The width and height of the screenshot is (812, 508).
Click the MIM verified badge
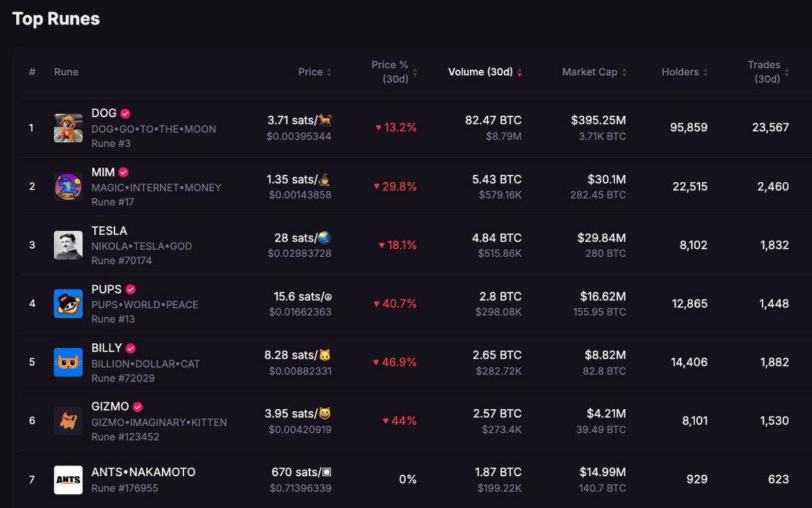(x=123, y=172)
